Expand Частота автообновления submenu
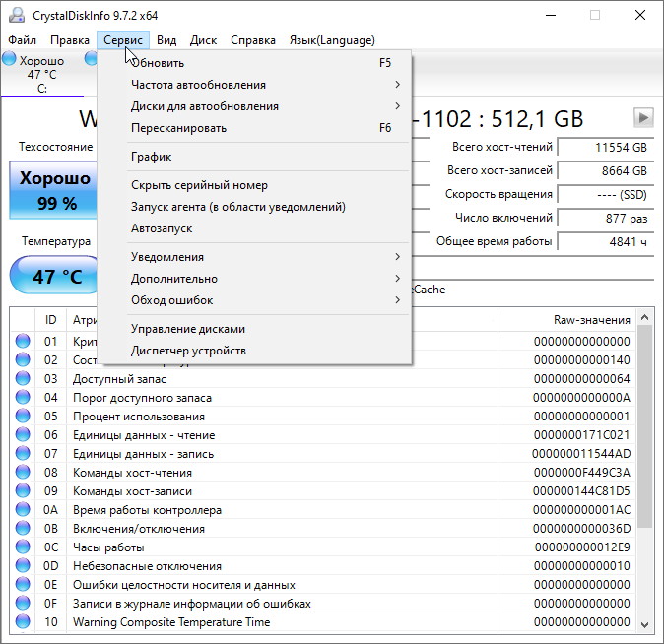 254,85
